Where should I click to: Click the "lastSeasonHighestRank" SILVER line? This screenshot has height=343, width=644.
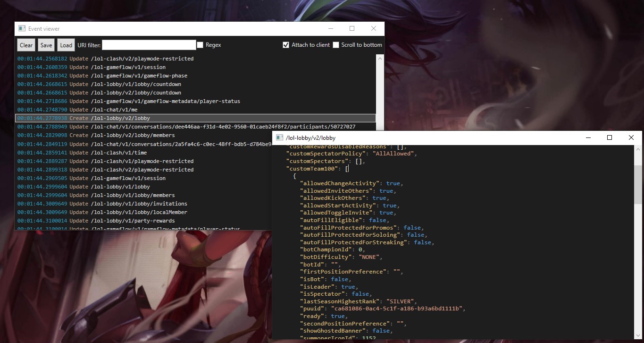tap(359, 301)
